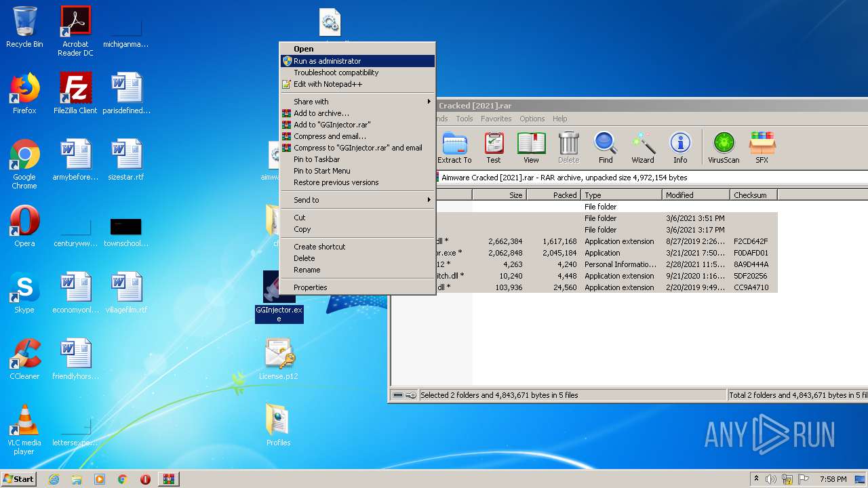Open Properties from the context menu

[357, 287]
